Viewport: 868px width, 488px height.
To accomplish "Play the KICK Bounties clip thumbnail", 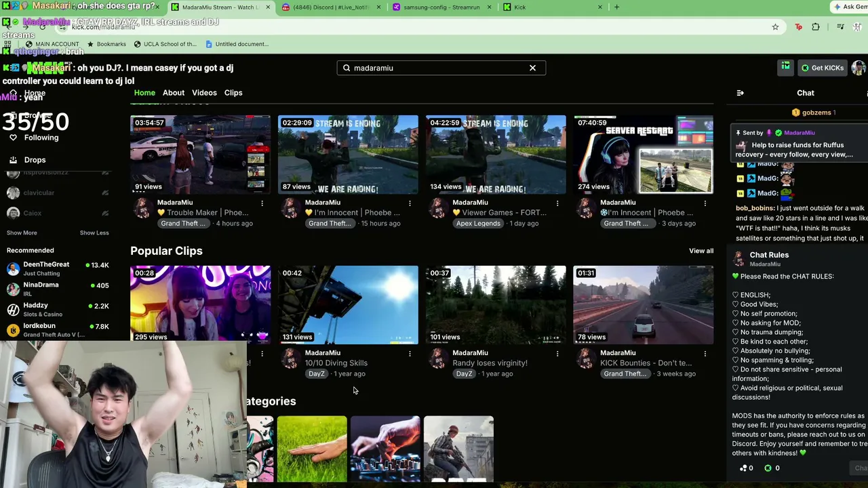I will pyautogui.click(x=644, y=305).
